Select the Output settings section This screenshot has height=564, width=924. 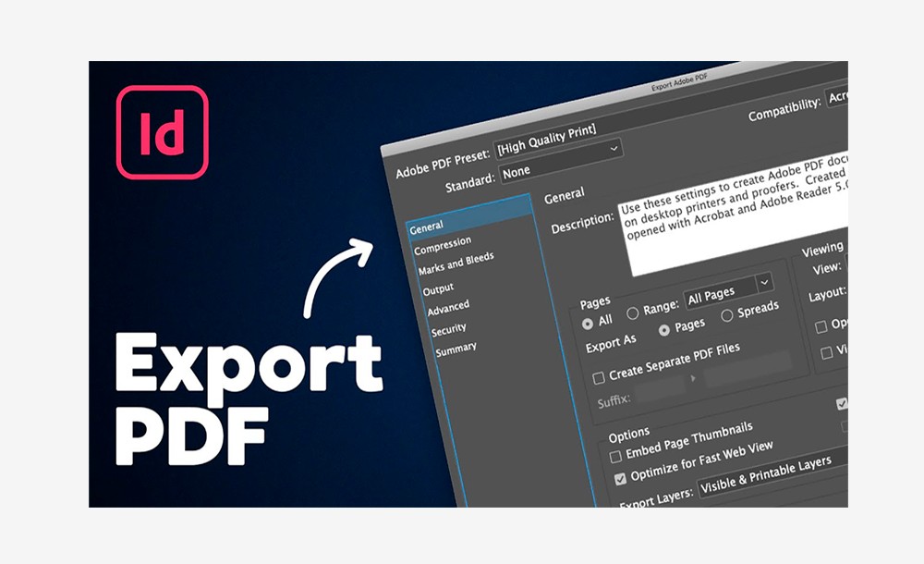tap(442, 286)
